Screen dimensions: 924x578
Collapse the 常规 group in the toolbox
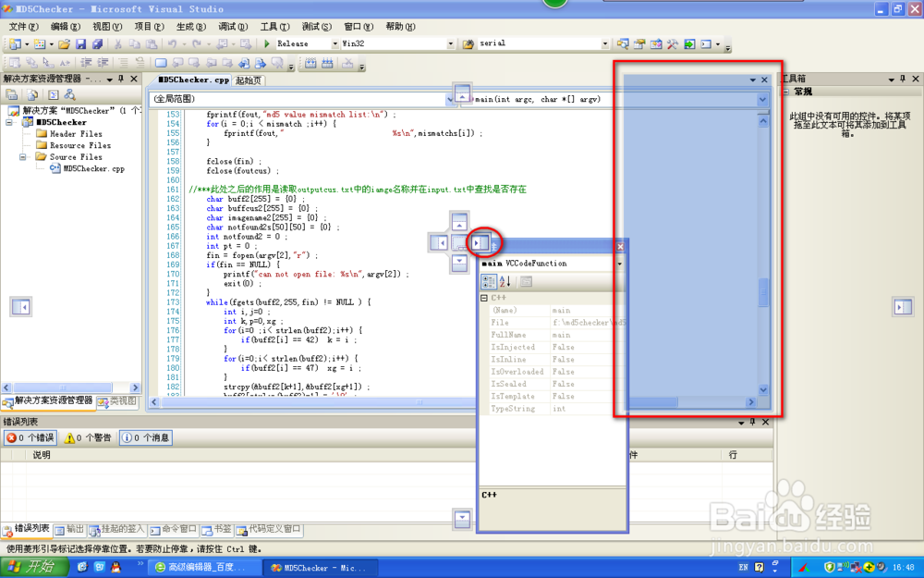pos(785,92)
